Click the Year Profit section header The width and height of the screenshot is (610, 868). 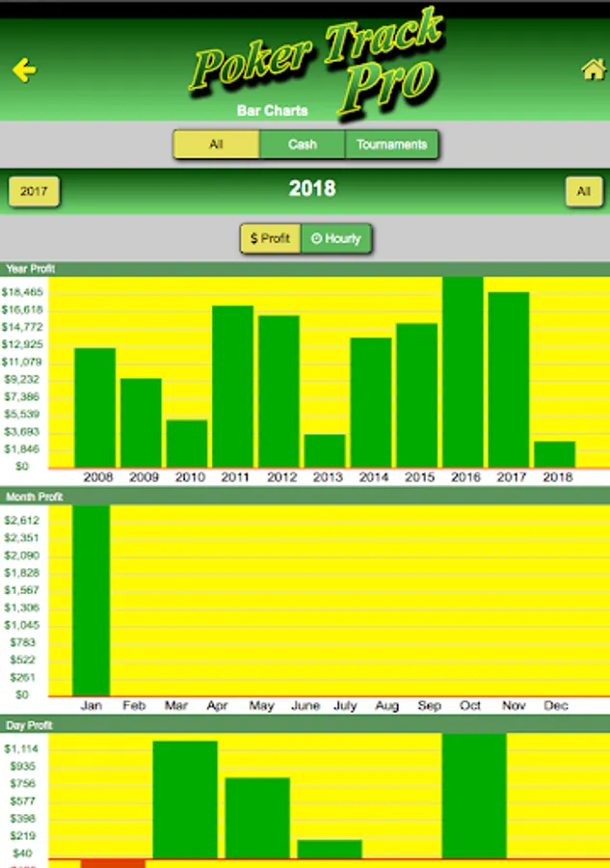pyautogui.click(x=305, y=269)
